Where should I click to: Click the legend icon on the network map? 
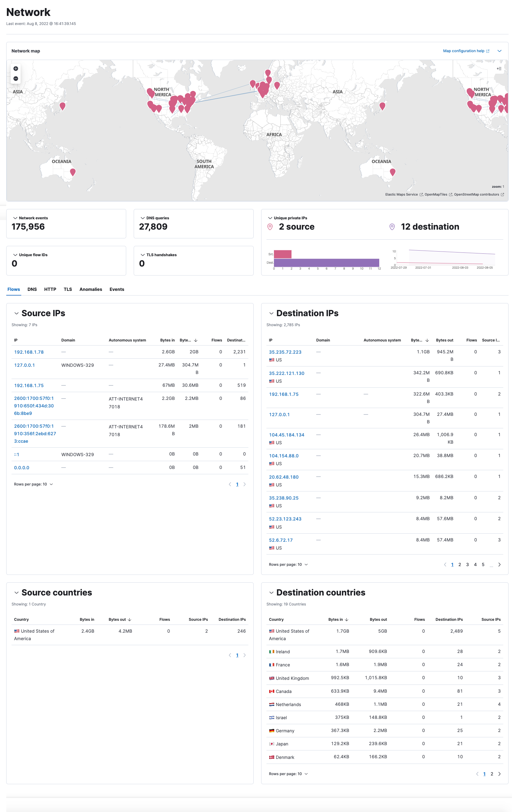pos(500,68)
